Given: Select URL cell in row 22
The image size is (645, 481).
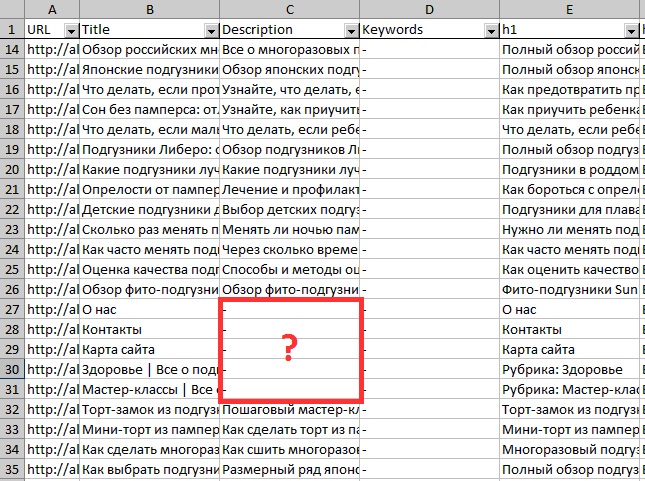Looking at the screenshot, I should (x=52, y=209).
